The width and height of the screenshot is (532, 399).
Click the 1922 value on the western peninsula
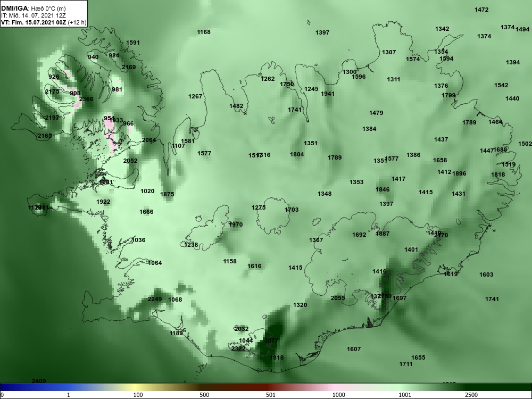[x=103, y=202]
